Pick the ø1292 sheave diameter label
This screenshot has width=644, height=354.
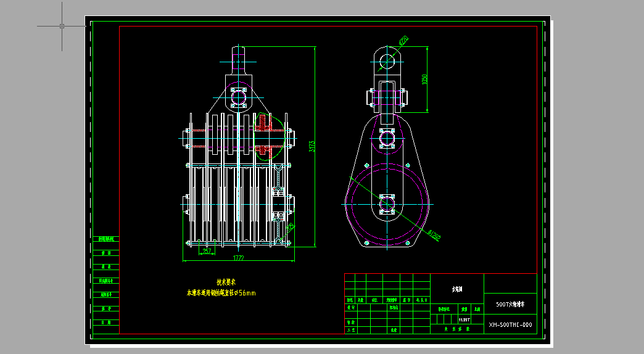coord(434,236)
